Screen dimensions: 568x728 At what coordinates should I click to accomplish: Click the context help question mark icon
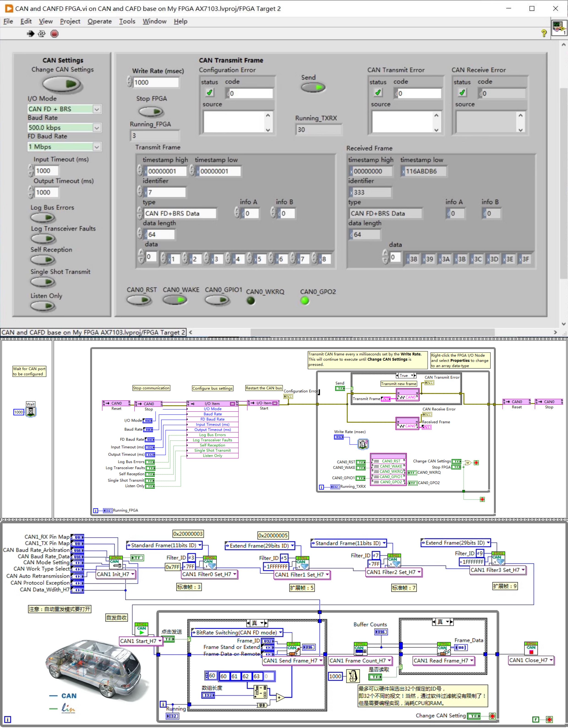point(544,33)
